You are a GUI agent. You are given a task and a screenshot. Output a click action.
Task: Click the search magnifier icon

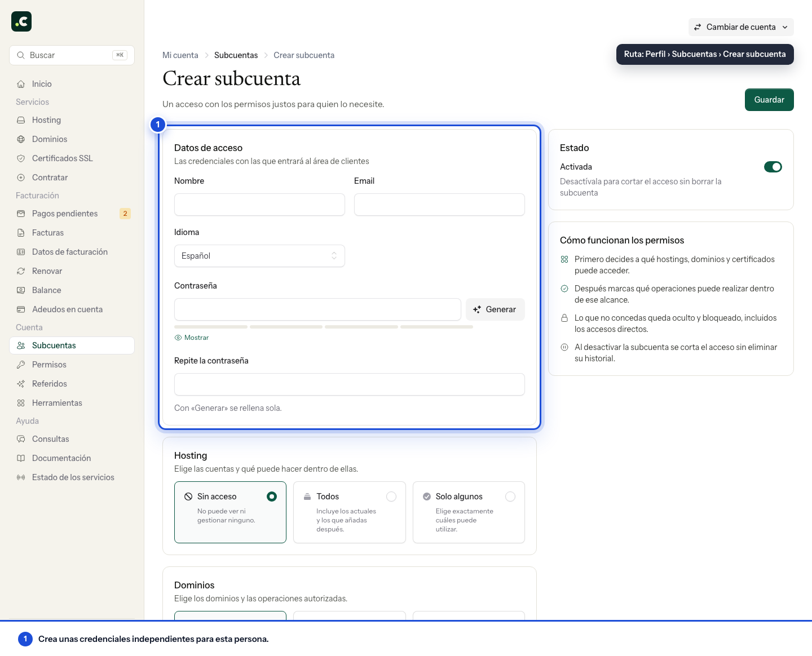21,55
